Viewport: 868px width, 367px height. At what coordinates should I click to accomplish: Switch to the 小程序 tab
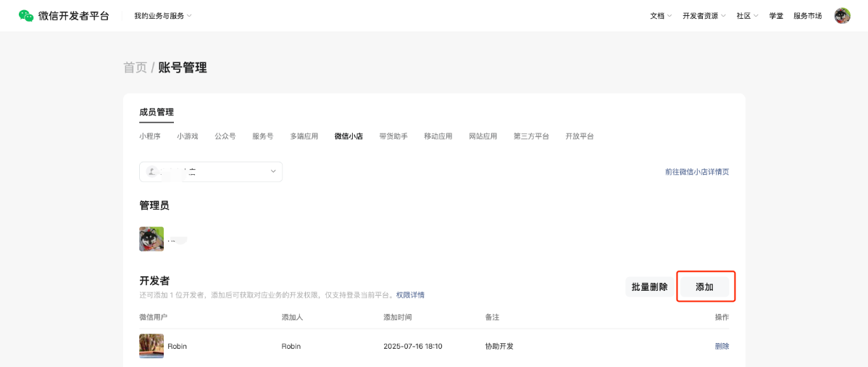coord(150,136)
